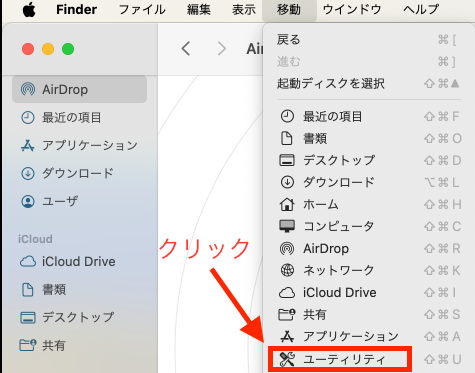Click the yellow minimize window button
The image size is (475, 373).
48,49
